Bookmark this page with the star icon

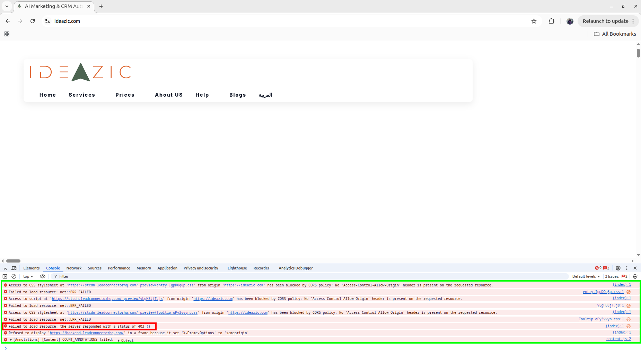[534, 21]
